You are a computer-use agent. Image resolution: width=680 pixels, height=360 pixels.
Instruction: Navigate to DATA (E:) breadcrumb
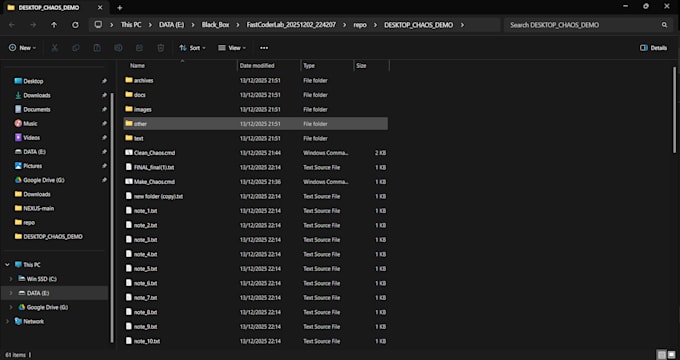click(x=172, y=25)
